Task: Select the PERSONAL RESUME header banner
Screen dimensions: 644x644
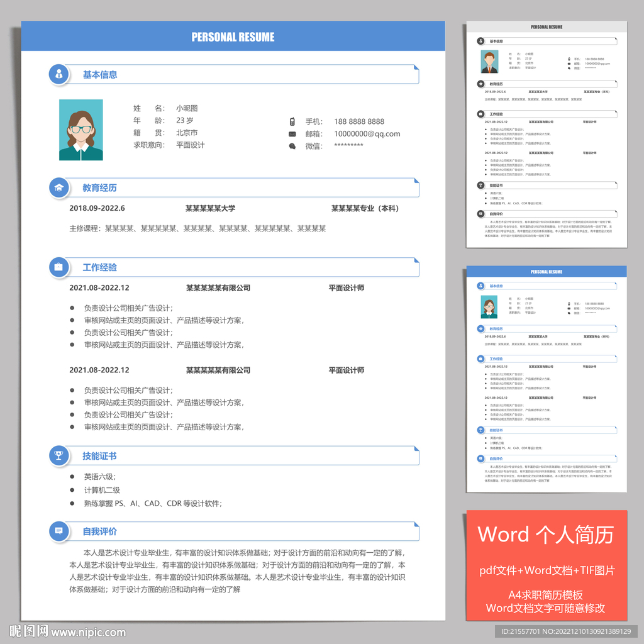Action: [x=233, y=37]
